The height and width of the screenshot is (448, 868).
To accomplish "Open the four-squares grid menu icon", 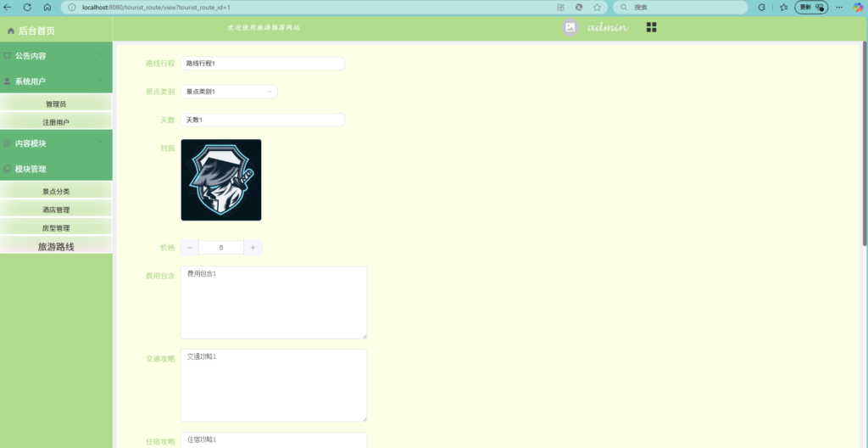I will [652, 27].
